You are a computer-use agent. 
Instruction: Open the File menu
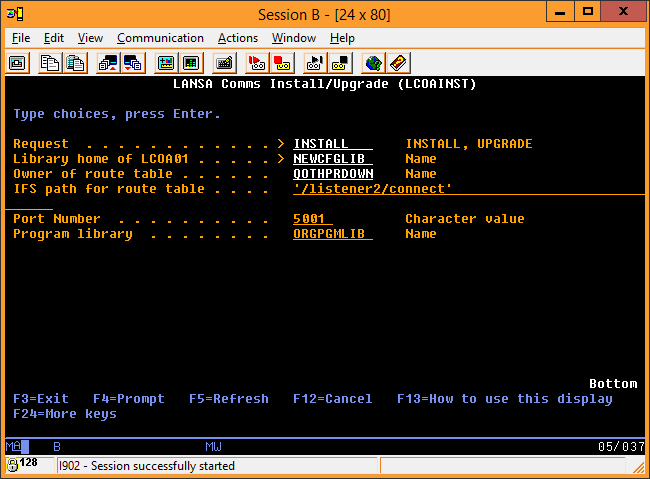pos(21,38)
